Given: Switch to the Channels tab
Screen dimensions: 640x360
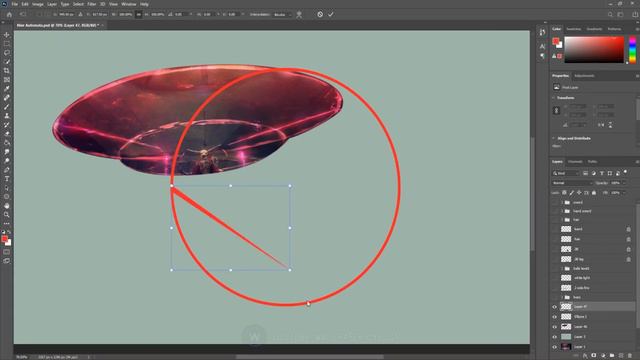Looking at the screenshot, I should pyautogui.click(x=575, y=162).
